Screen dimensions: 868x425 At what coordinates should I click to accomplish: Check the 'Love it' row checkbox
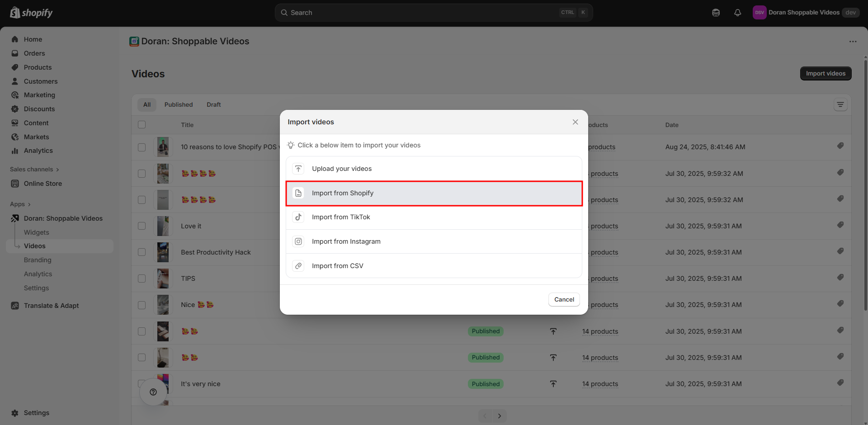point(142,226)
